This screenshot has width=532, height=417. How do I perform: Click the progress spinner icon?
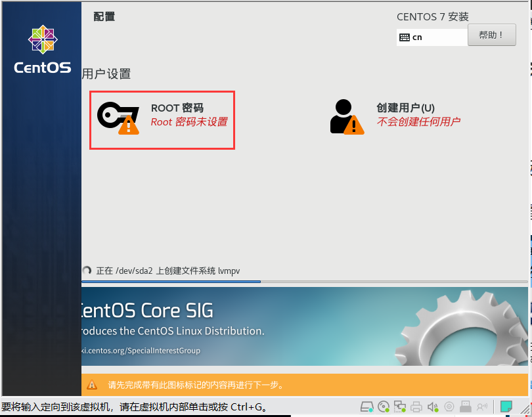[x=87, y=271]
